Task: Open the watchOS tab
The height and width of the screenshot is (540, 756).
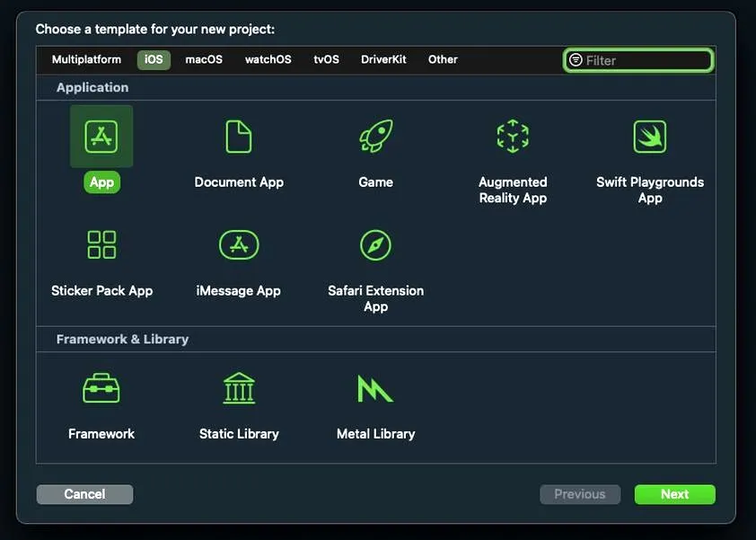Action: 268,59
